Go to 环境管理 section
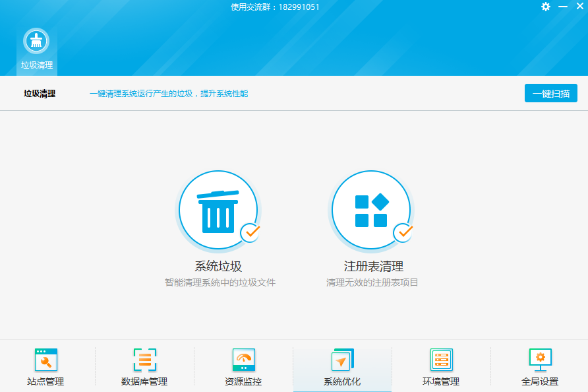This screenshot has width=588, height=392. (441, 367)
